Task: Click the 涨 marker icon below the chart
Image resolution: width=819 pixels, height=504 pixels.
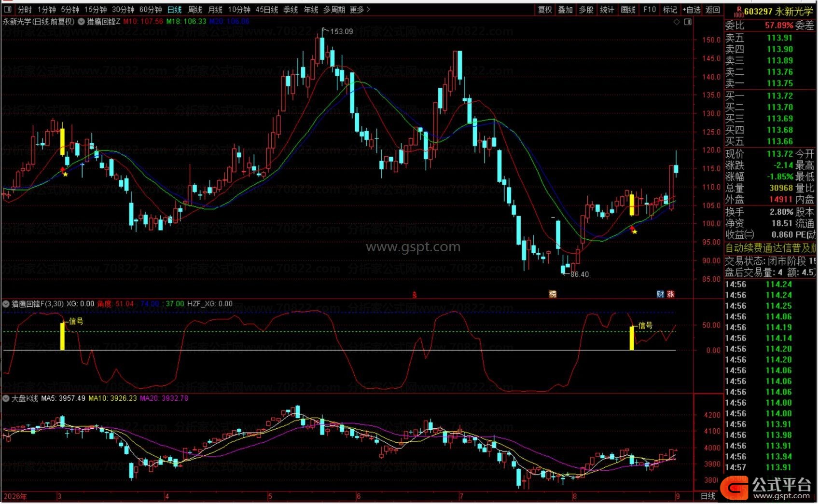Action: pos(670,294)
